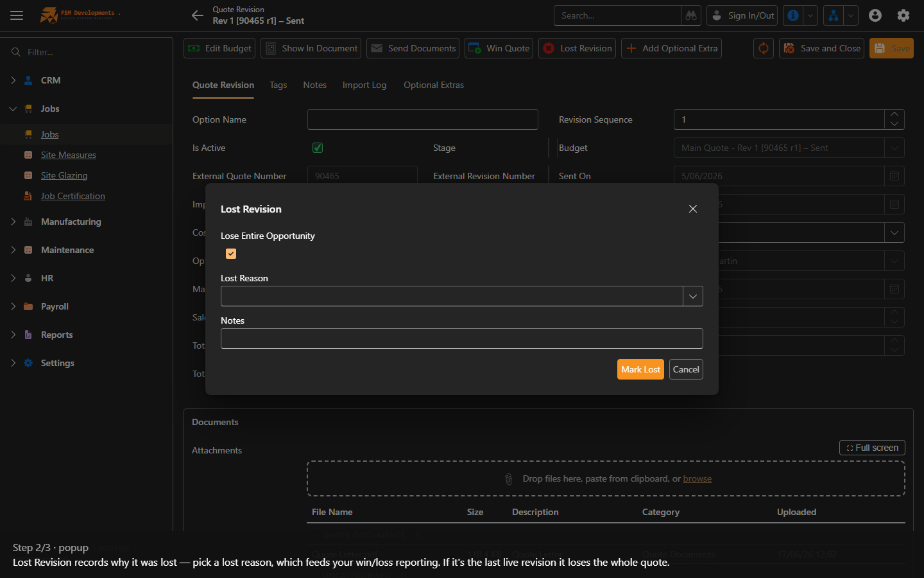Open the hamburger menu icon
This screenshot has height=578, width=924.
17,15
